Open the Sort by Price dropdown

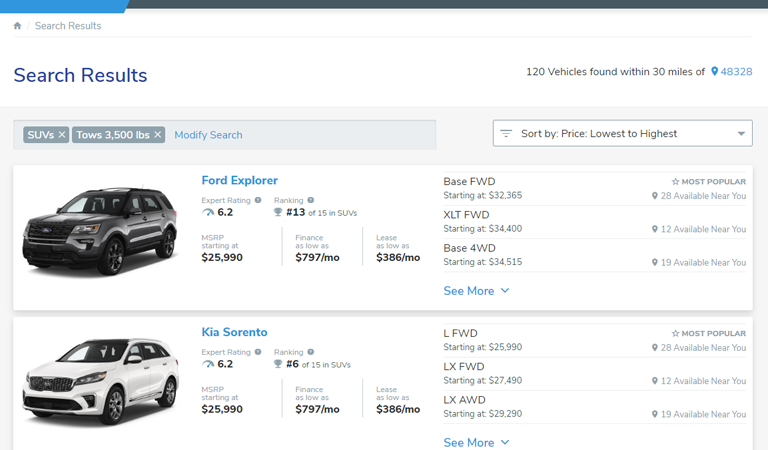click(x=622, y=134)
